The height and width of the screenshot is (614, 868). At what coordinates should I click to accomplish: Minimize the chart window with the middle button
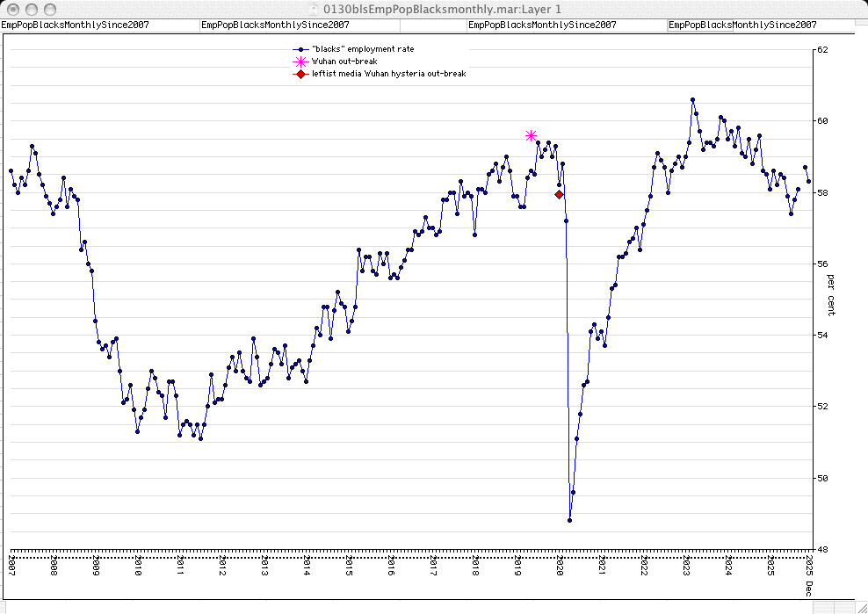click(x=30, y=9)
